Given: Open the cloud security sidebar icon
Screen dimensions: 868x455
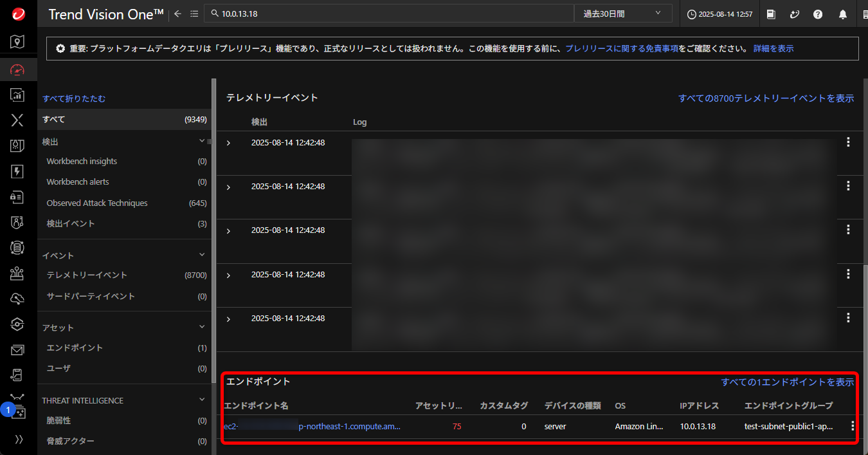Looking at the screenshot, I should [x=17, y=299].
